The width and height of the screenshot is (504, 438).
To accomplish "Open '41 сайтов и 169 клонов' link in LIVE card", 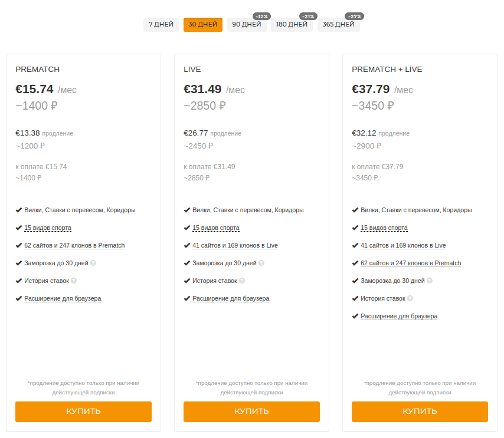I will point(235,246).
